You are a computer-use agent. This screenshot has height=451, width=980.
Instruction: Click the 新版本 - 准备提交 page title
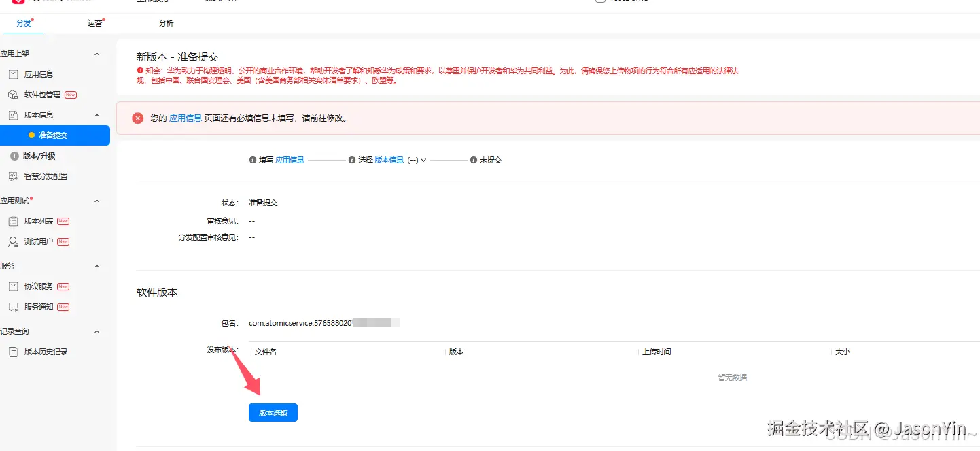click(x=177, y=57)
